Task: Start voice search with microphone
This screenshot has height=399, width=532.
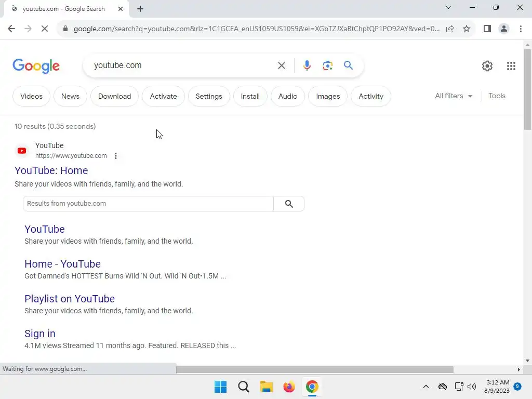Action: [x=307, y=65]
